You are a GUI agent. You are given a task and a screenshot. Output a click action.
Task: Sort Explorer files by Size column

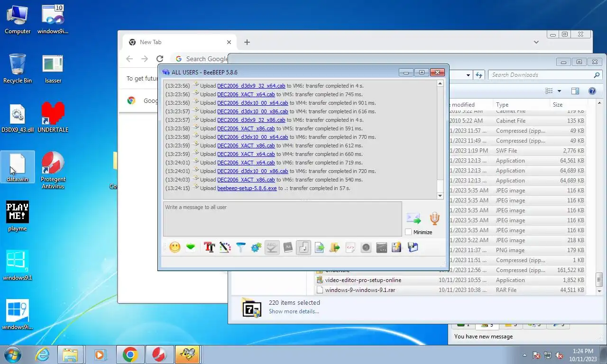tap(568, 105)
